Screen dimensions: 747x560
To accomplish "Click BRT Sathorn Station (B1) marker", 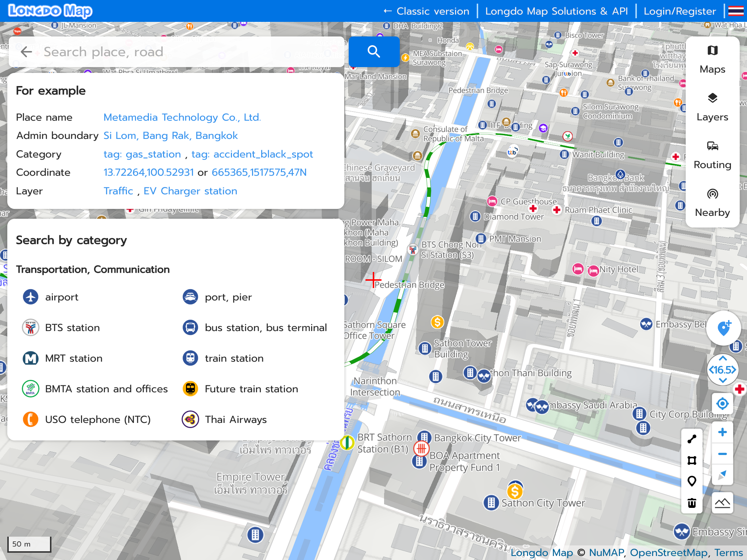I will 347,443.
